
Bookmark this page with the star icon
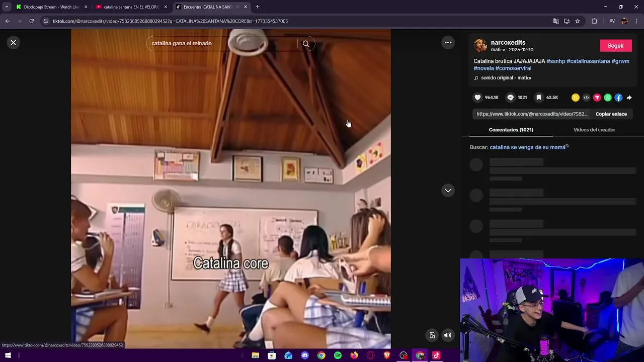coord(578,21)
